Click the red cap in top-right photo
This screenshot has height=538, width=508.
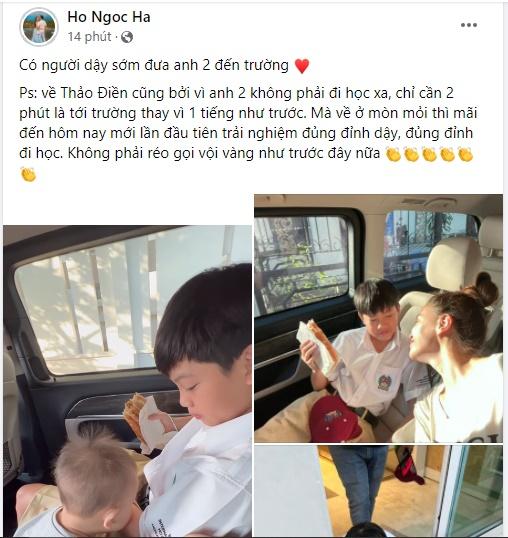[333, 419]
